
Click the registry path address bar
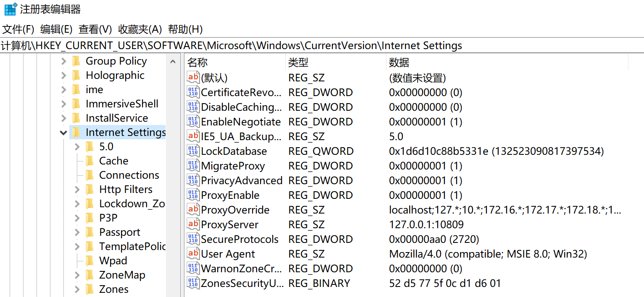tap(322, 46)
